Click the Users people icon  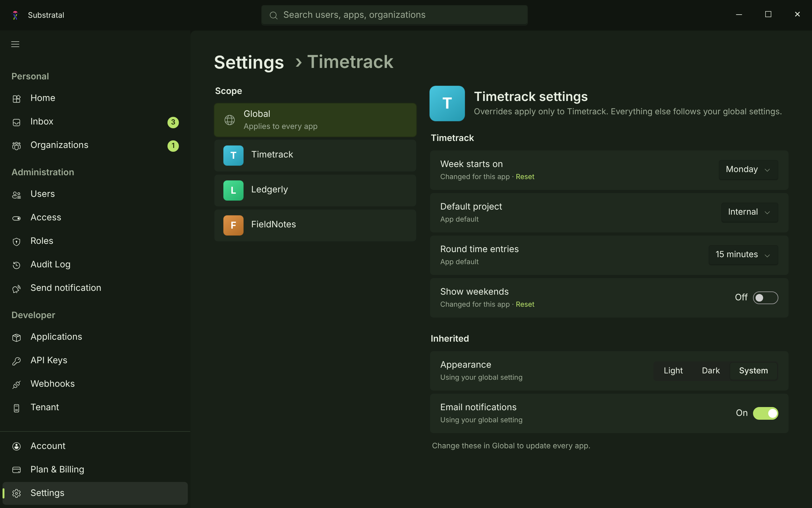tap(16, 195)
